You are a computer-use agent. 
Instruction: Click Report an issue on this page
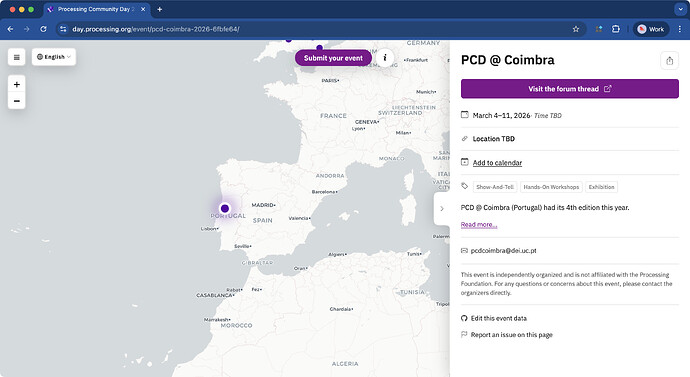(x=511, y=335)
